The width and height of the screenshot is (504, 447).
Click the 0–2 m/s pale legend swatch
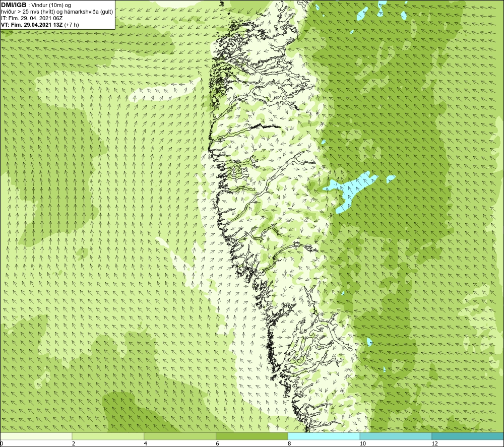pyautogui.click(x=36, y=436)
